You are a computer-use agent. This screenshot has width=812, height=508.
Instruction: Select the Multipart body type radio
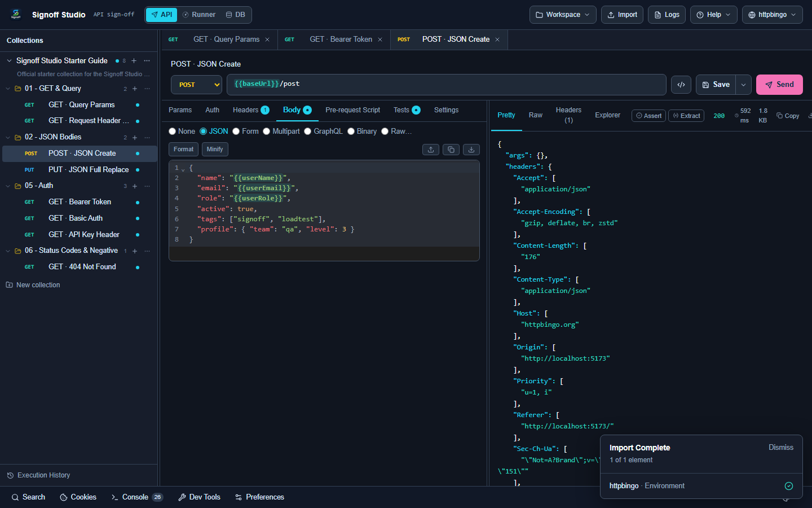pos(267,132)
